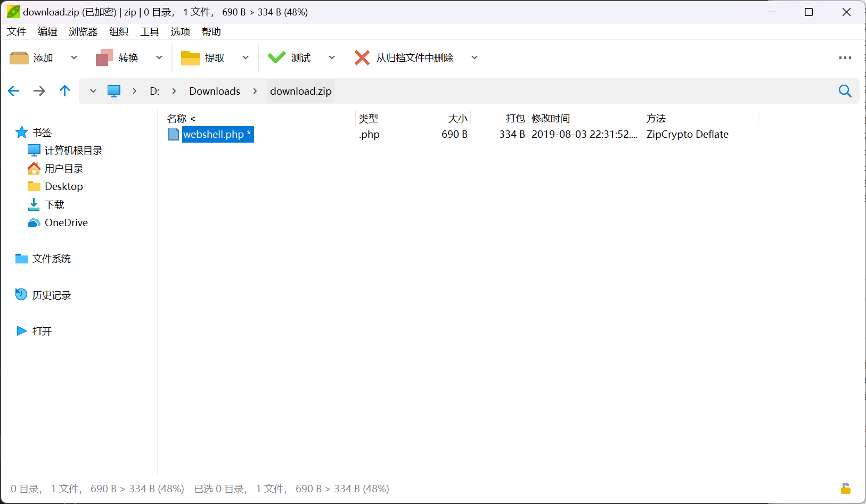Click the Downloads breadcrumb segment
The width and height of the screenshot is (866, 504).
pyautogui.click(x=215, y=91)
